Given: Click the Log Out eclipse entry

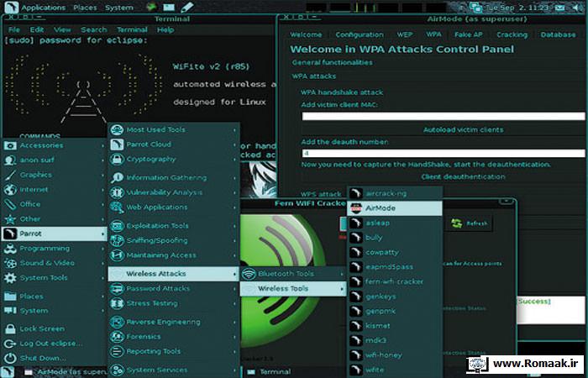Looking at the screenshot, I should tap(54, 344).
